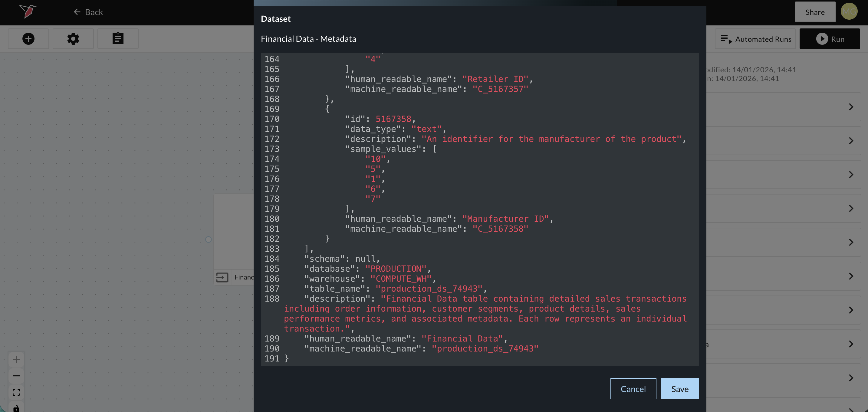
Task: Cancel the dataset metadata dialog
Action: (633, 389)
